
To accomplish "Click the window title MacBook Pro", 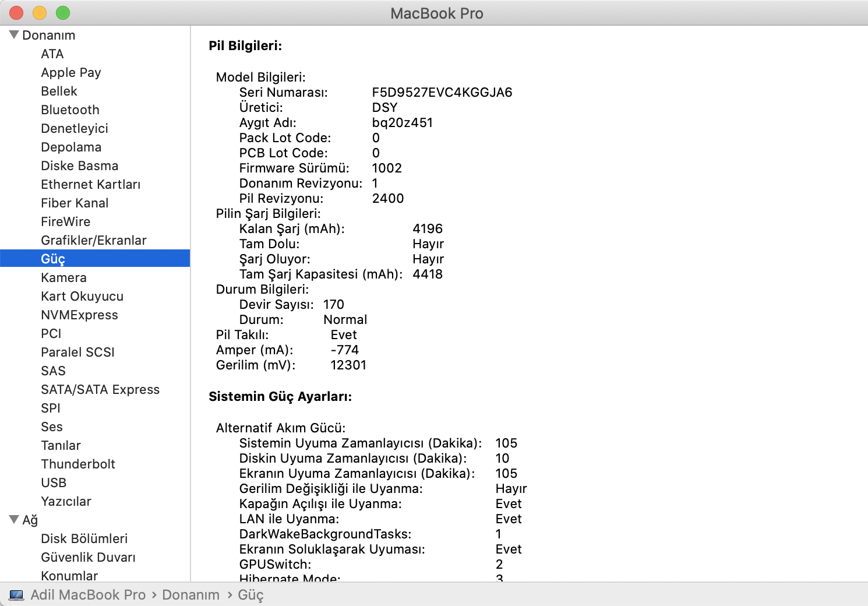I will click(x=437, y=13).
